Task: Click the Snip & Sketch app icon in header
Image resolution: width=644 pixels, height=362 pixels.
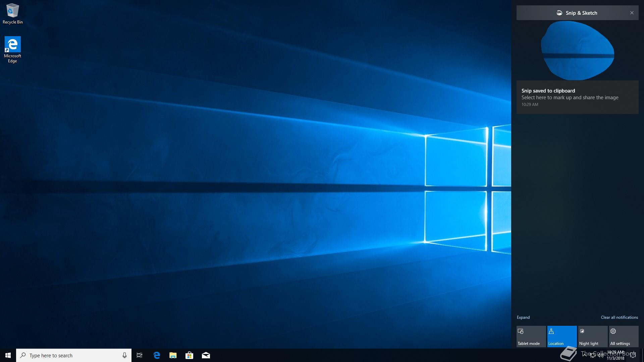Action: (x=559, y=13)
